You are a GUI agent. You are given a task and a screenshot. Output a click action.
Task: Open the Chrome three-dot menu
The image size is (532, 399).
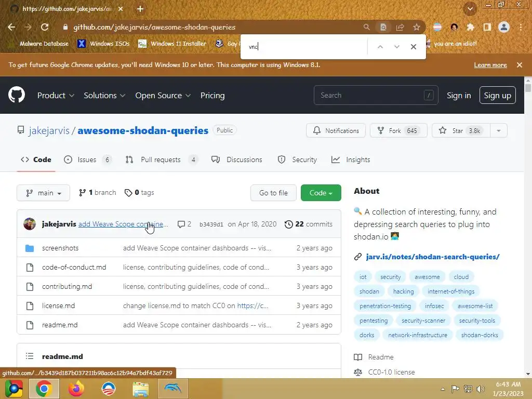pos(521,27)
